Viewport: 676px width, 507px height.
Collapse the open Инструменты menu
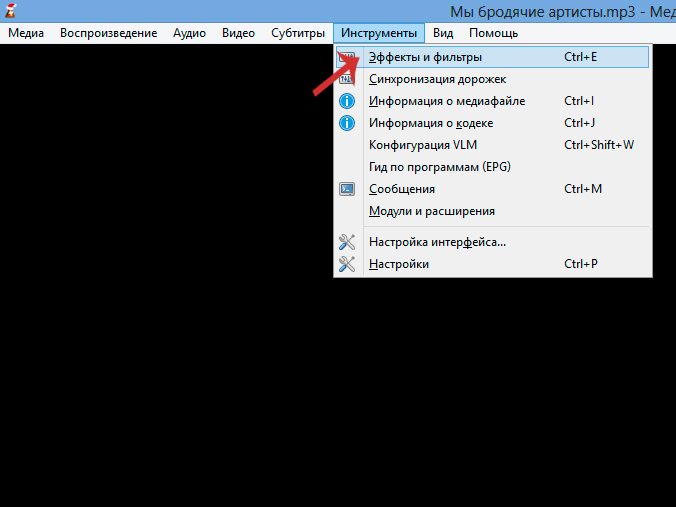click(378, 33)
